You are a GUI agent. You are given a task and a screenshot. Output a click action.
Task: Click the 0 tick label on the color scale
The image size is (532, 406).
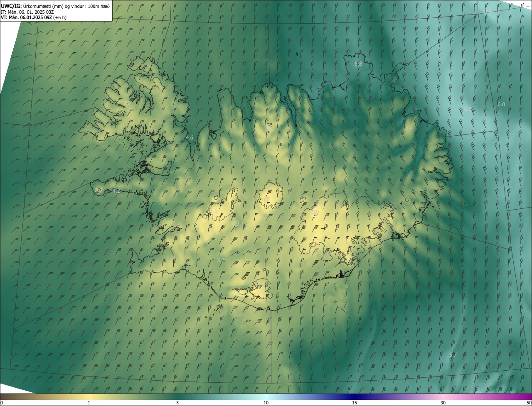coord(2,403)
